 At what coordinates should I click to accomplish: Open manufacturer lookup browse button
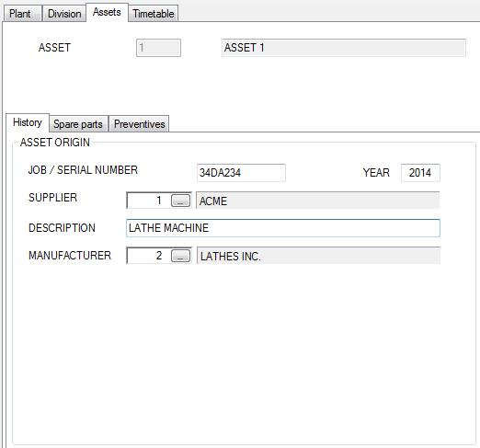pos(180,256)
